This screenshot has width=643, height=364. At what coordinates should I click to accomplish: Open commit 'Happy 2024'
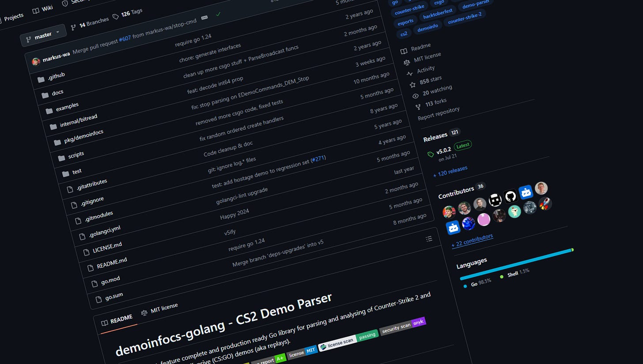235,214
